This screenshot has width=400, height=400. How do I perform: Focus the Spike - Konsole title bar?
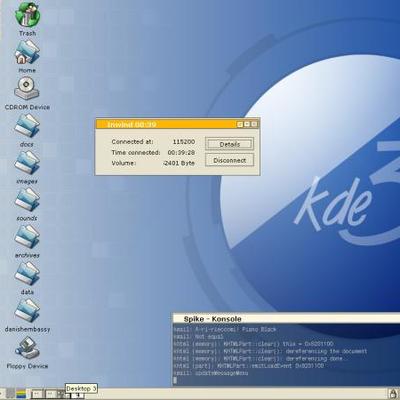point(286,319)
